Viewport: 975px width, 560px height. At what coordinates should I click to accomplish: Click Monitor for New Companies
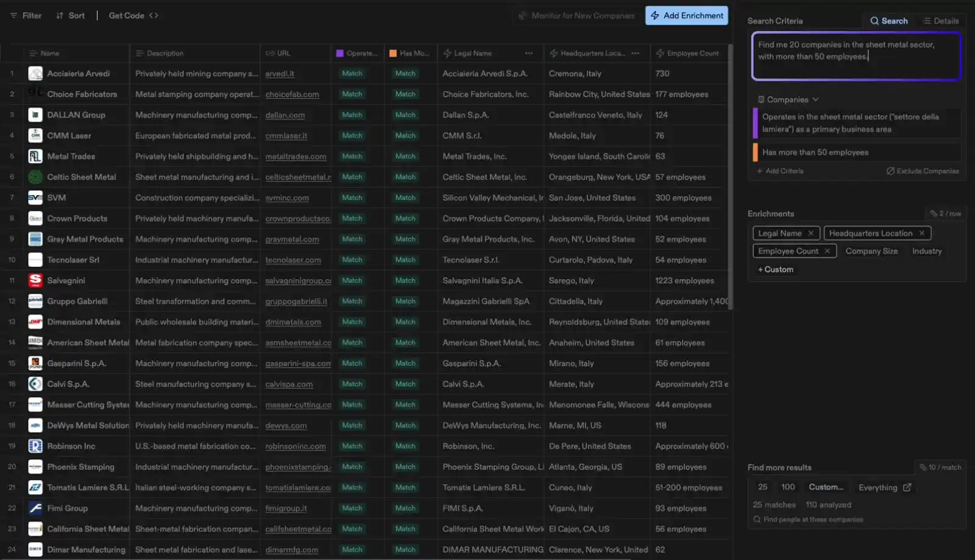576,15
